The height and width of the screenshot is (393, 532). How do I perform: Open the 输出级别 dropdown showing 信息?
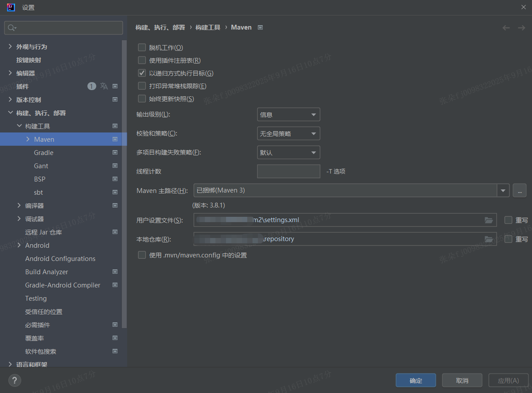(x=288, y=114)
